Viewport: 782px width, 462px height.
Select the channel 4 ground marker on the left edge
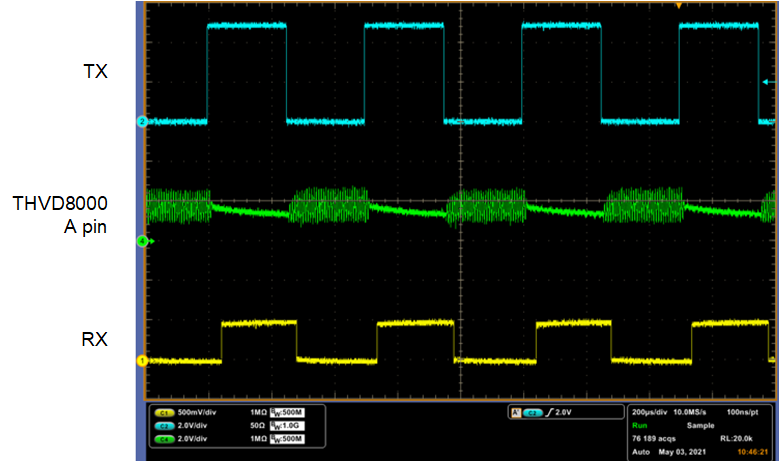coord(142,241)
